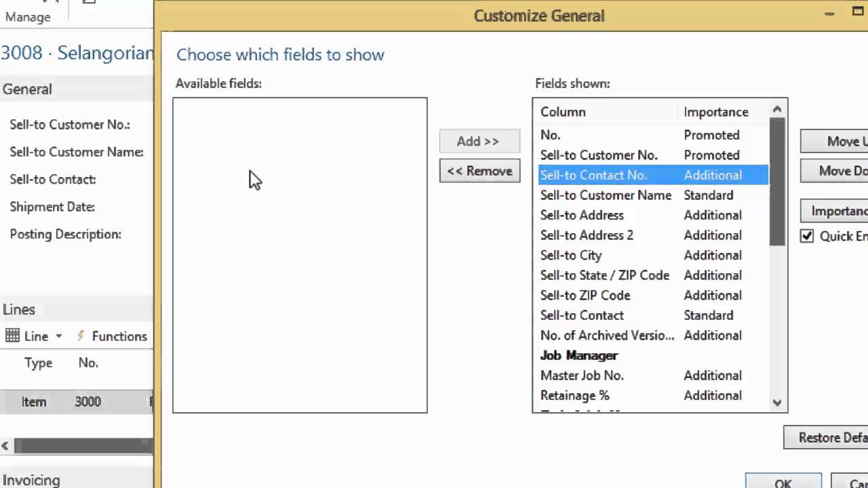This screenshot has height=488, width=868.
Task: Click the Type column header in Lines
Action: point(39,363)
